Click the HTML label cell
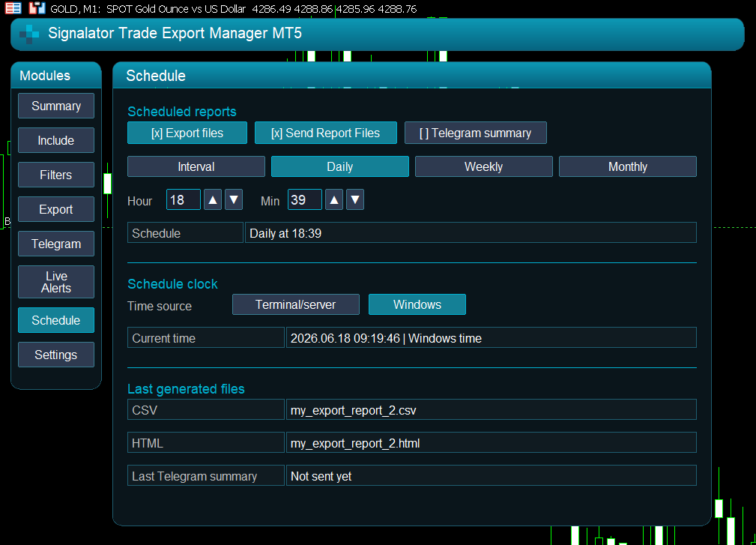This screenshot has height=545, width=756. 206,442
